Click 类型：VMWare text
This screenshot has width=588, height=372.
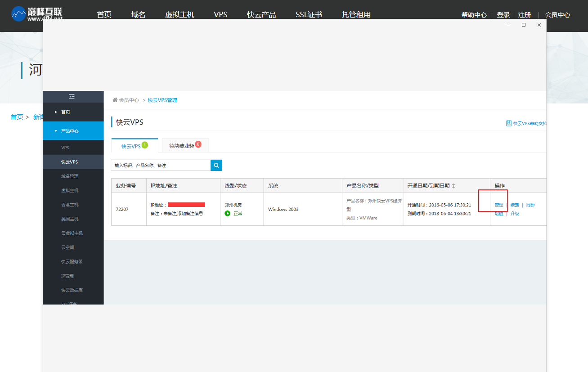[x=362, y=218]
